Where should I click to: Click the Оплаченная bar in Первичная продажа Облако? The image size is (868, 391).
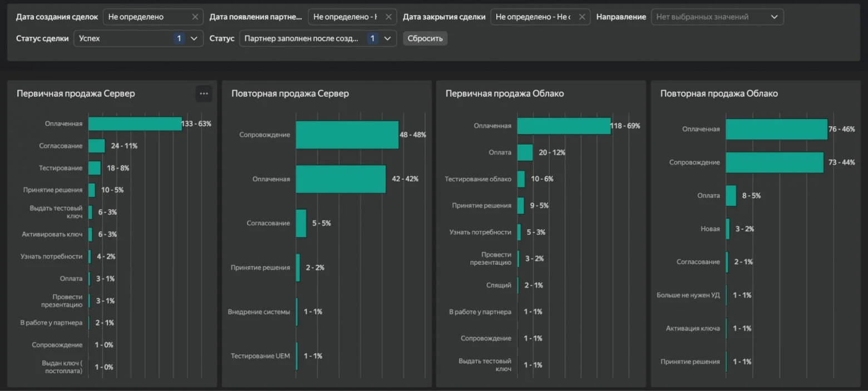pos(564,126)
